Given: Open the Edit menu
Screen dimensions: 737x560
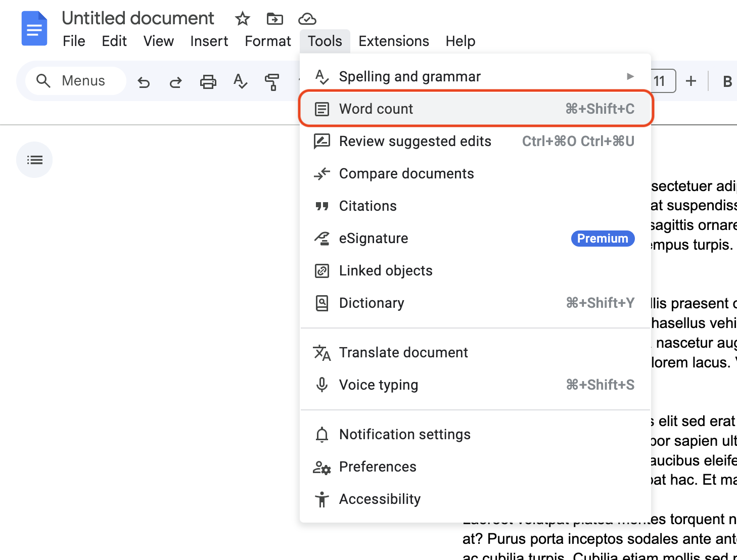Looking at the screenshot, I should [114, 41].
